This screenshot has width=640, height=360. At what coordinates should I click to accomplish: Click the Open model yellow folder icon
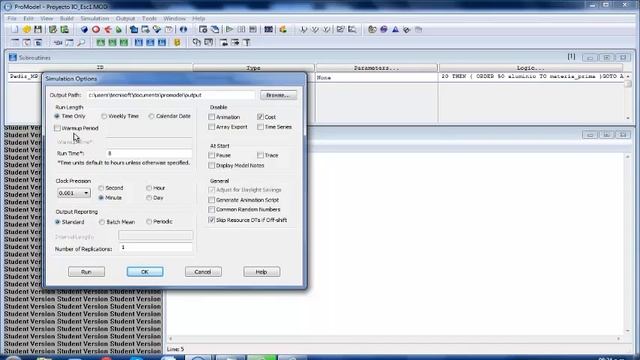pos(27,29)
